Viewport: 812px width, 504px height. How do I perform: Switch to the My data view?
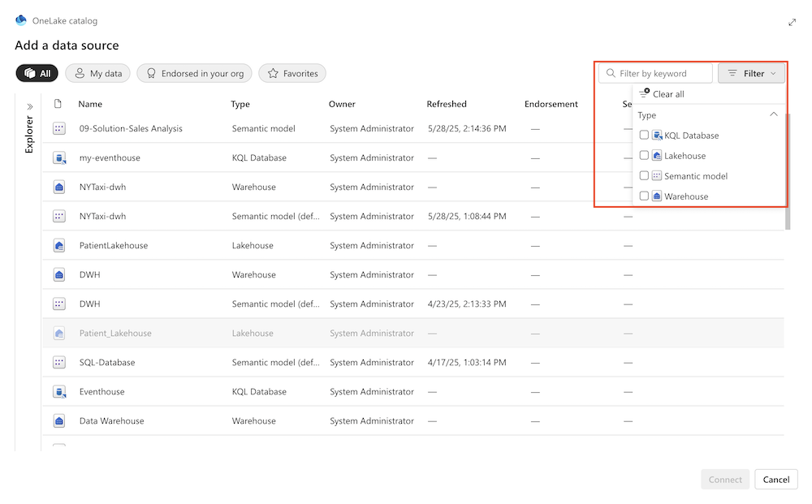coord(97,73)
